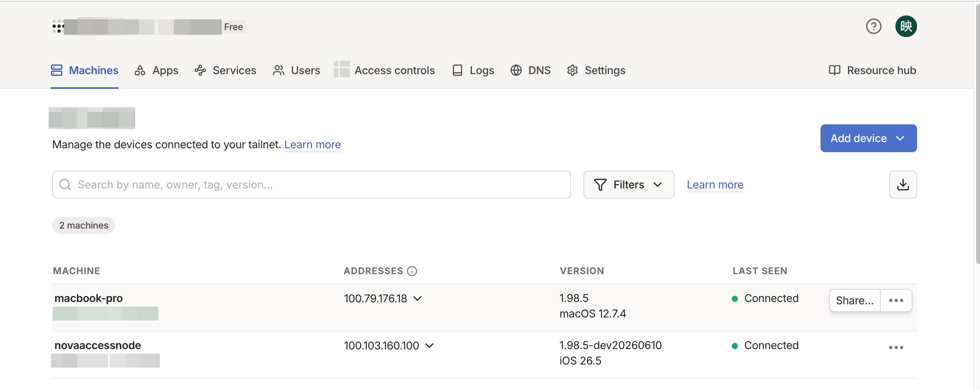Click the Tailscale logo dots
This screenshot has width=980, height=390.
[58, 27]
